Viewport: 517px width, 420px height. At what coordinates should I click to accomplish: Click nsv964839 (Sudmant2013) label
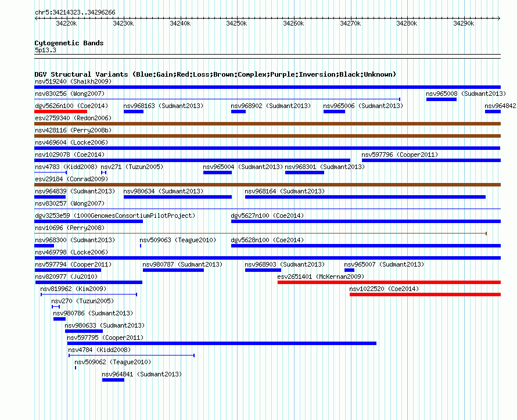pos(75,191)
